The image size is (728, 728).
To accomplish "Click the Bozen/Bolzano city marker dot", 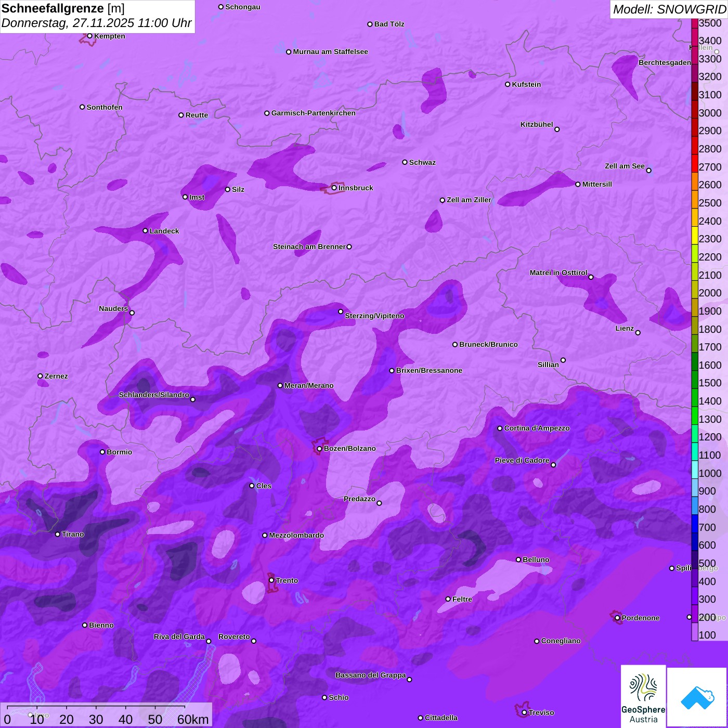I will pos(319,449).
